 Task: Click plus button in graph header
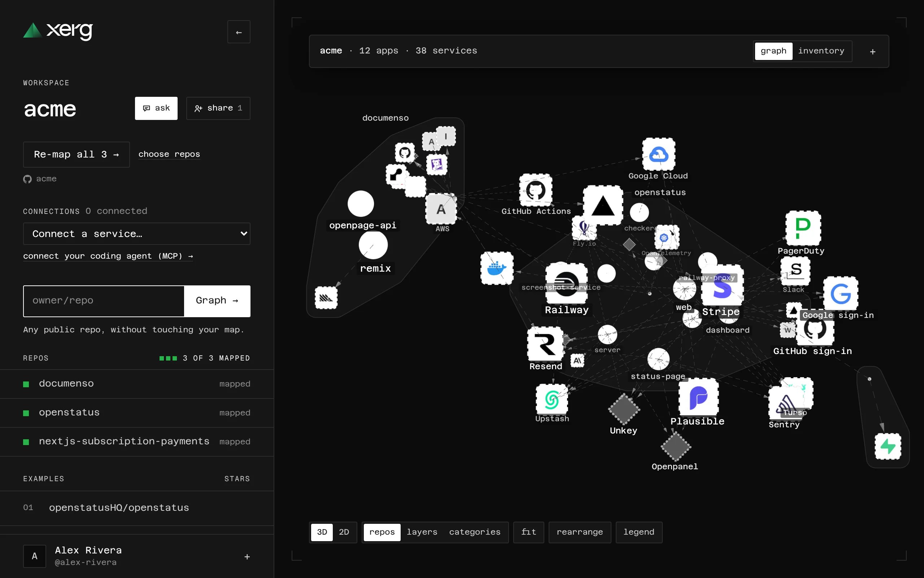[x=872, y=52]
